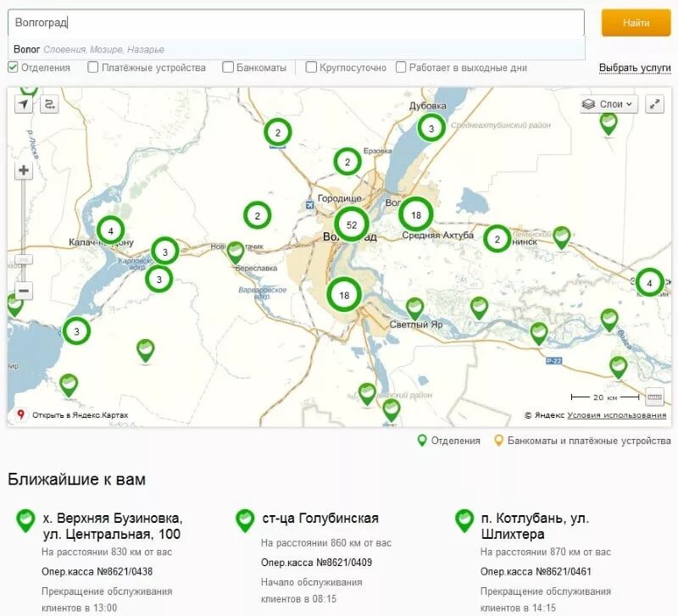Open the 3 cluster at Дубовка
The width and height of the screenshot is (678, 616).
[x=431, y=128]
